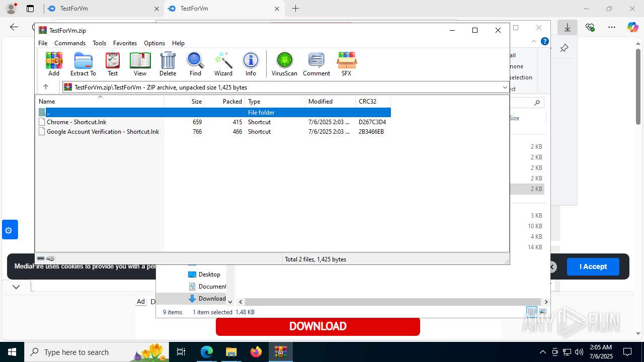Click the Add icon in WinRAR toolbar

pos(54,64)
